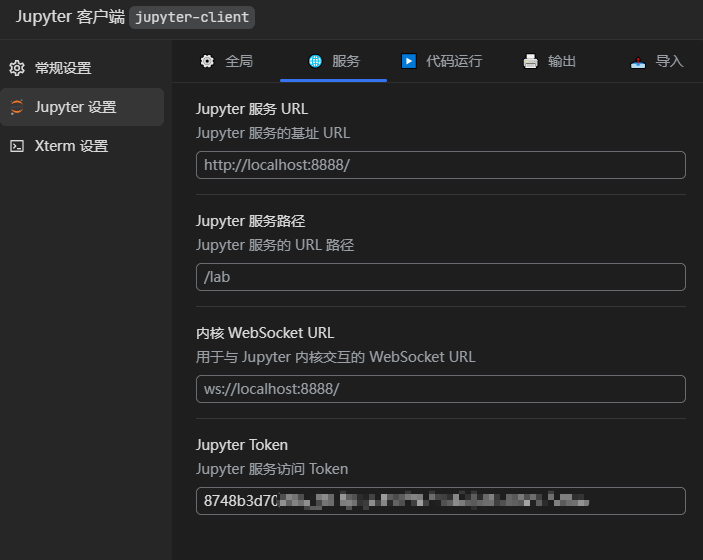Switch to the 代码运行 tab
Viewport: 703px width, 560px height.
[442, 61]
